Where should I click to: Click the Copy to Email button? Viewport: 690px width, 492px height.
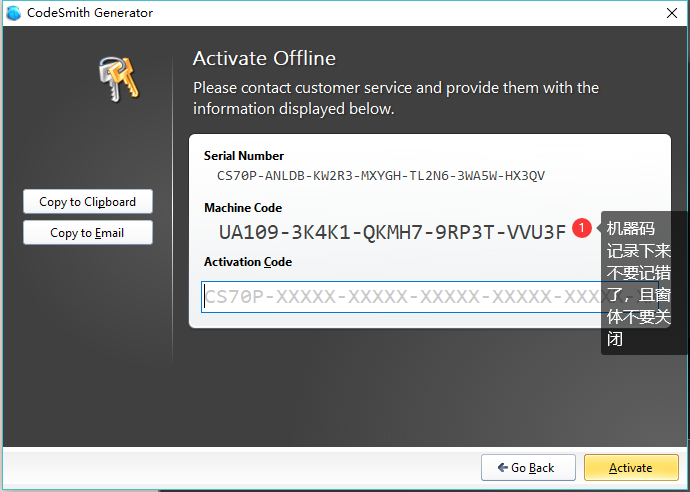click(x=88, y=232)
